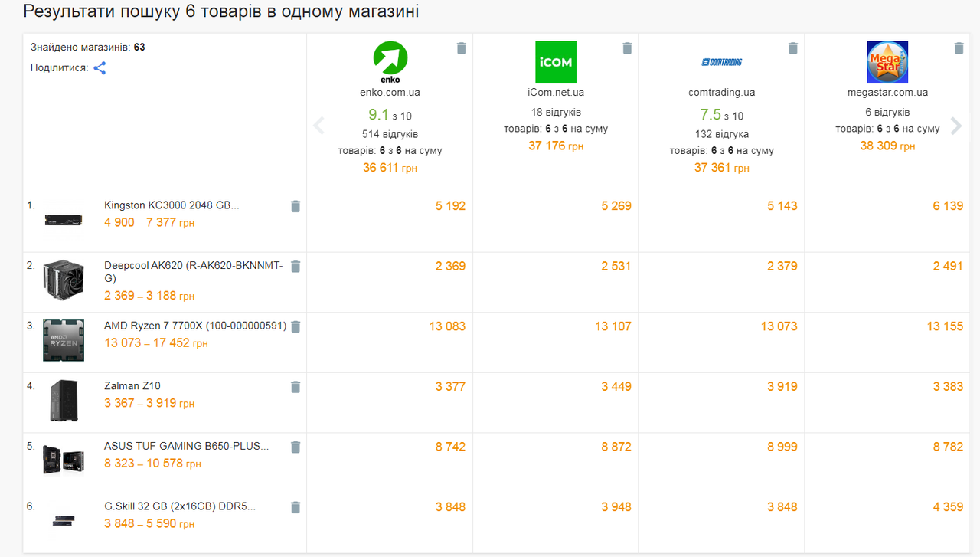
Task: Click Deepcool price 2 491 at megastar
Action: pos(948,267)
